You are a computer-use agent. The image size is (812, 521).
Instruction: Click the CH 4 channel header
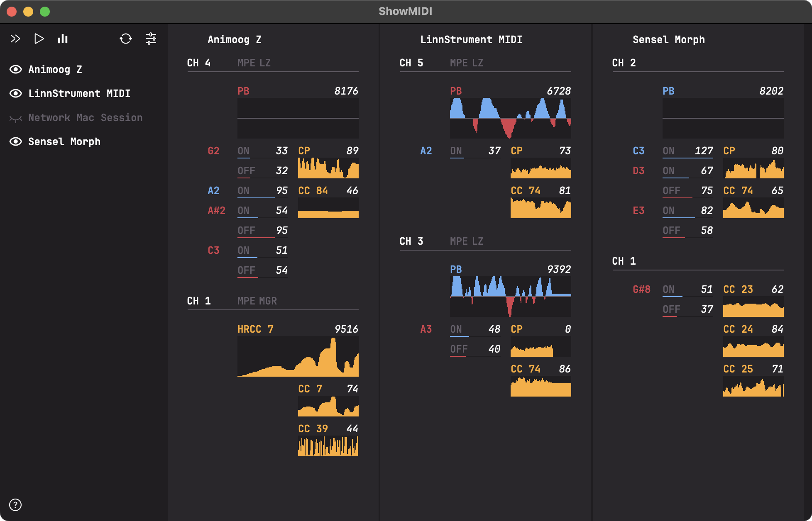coord(199,63)
